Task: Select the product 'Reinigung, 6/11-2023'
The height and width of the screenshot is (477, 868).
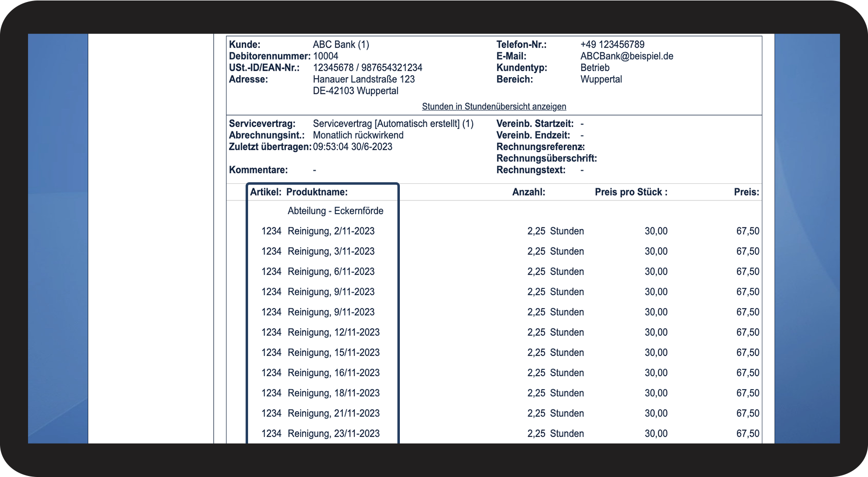Action: (x=331, y=272)
